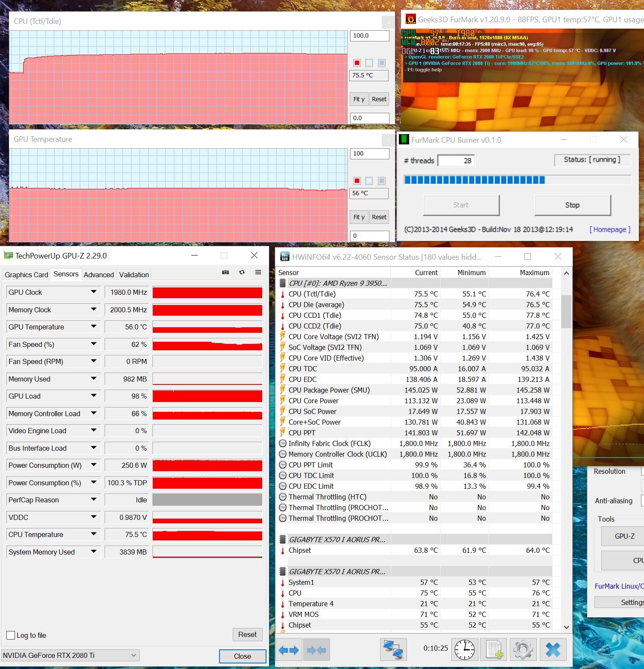Image resolution: width=644 pixels, height=669 pixels.
Task: Click lightning icon beside CPU PPT row
Action: (x=282, y=433)
